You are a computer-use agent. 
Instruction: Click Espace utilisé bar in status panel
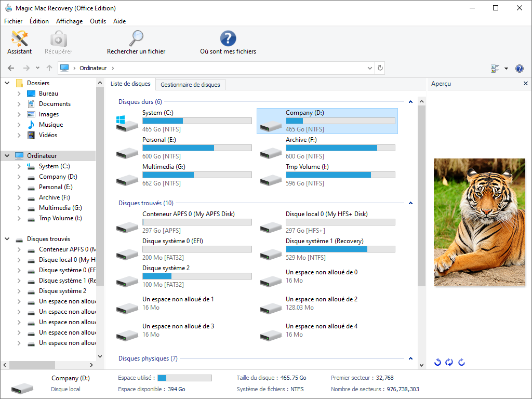pyautogui.click(x=184, y=378)
